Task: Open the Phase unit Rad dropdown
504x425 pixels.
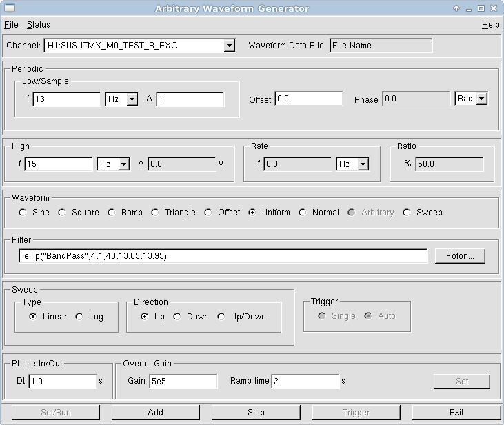Action: (x=481, y=99)
